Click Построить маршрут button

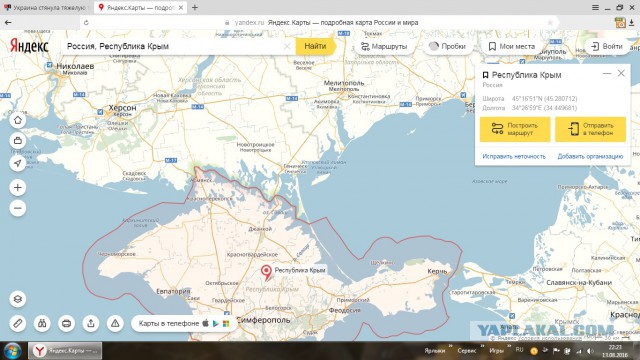pos(515,129)
